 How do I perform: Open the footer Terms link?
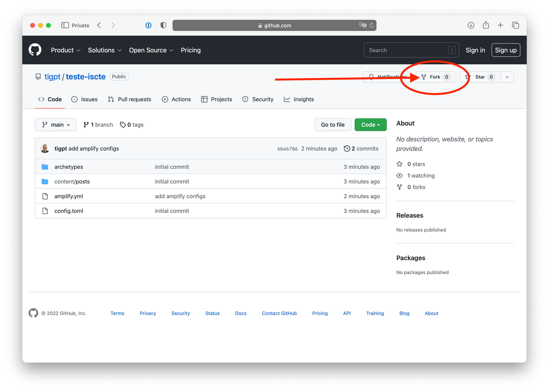pos(117,313)
